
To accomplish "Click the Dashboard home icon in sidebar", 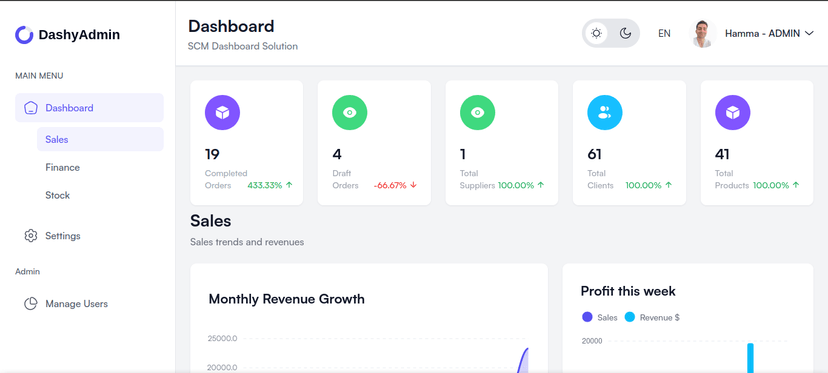I will click(x=31, y=108).
